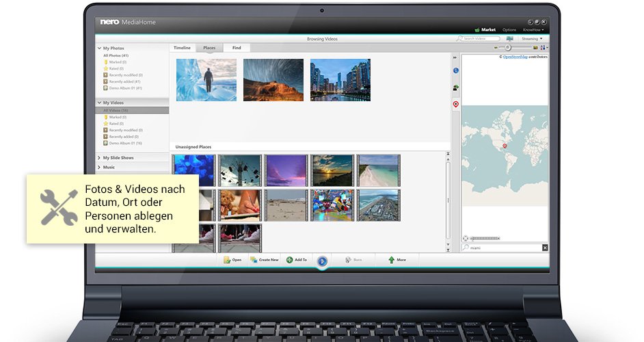
Task: Select the colorful toys video thumbnail
Action: [332, 205]
